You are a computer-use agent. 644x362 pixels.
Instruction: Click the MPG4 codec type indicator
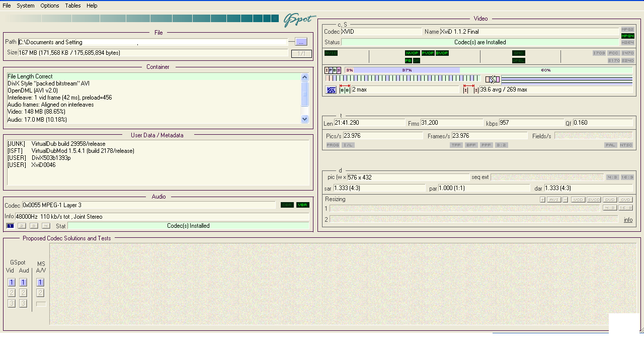click(627, 36)
